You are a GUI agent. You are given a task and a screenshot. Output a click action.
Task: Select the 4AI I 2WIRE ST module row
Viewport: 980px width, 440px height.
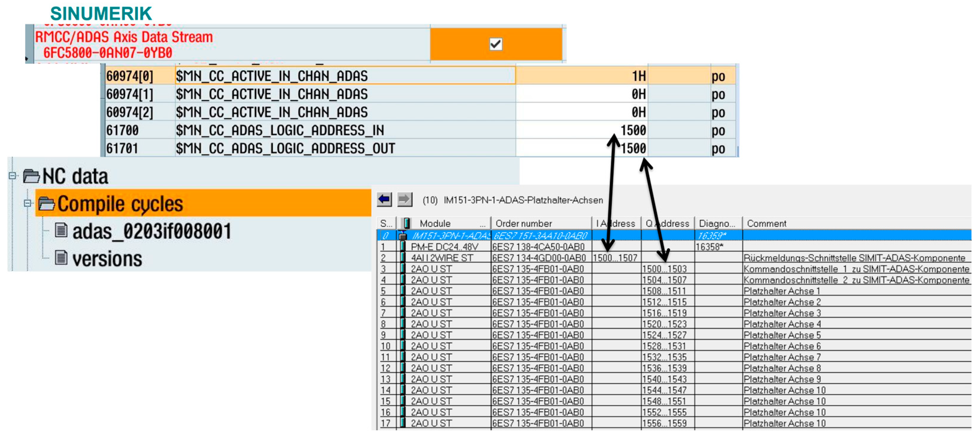click(442, 258)
